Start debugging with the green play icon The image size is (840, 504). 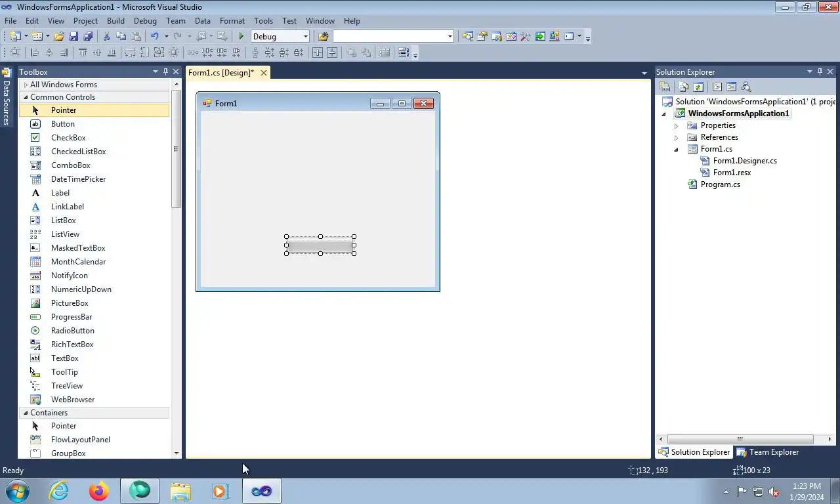click(241, 37)
